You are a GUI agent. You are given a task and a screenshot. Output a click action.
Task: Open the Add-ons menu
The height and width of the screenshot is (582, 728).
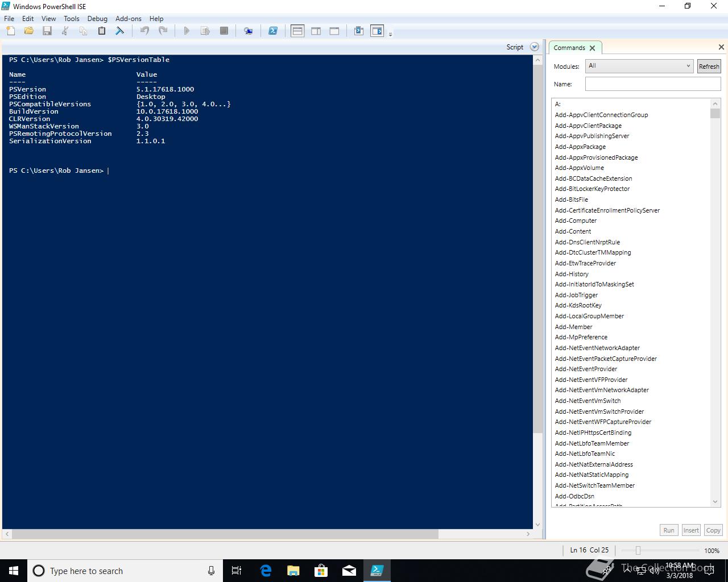[129, 19]
